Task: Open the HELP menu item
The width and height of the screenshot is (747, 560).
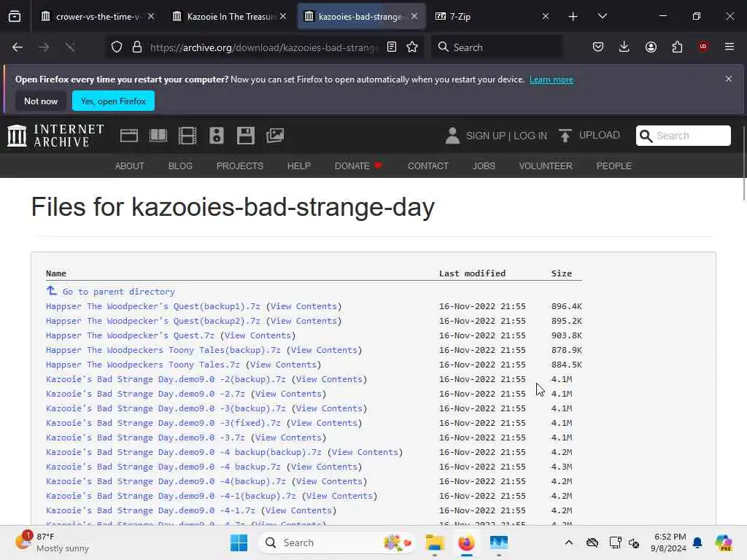Action: click(298, 166)
